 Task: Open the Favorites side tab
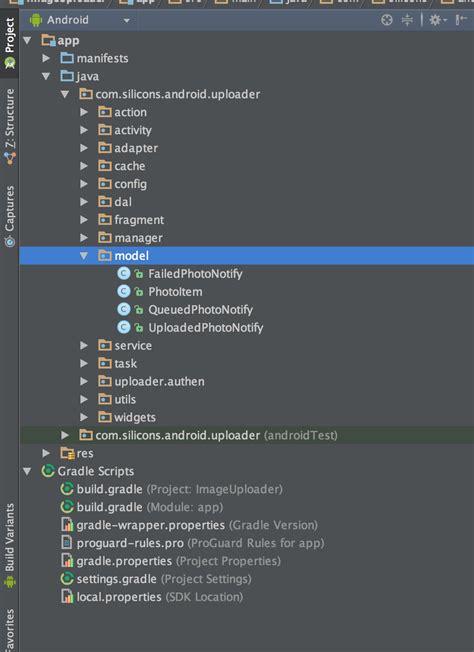tap(10, 630)
